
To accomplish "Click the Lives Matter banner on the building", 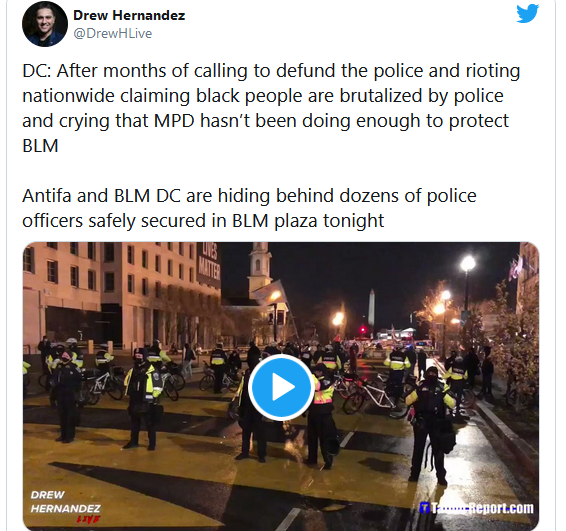I will click(209, 264).
